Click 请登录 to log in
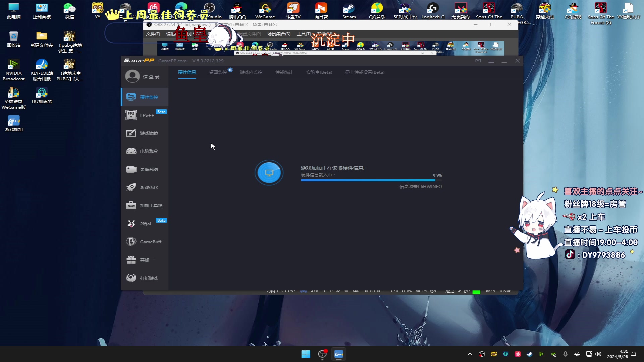This screenshot has height=362, width=644. pos(151,77)
